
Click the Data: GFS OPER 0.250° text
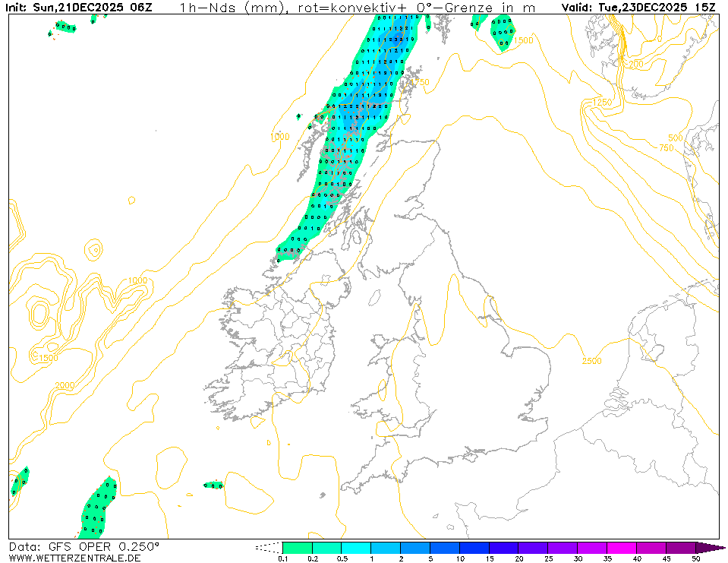point(84,546)
